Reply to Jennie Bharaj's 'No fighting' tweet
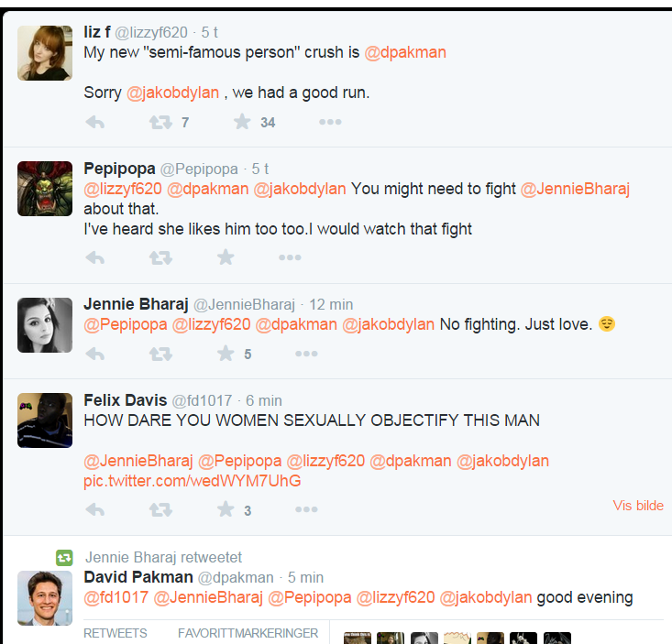Viewport: 672px width, 644px height. 94,354
